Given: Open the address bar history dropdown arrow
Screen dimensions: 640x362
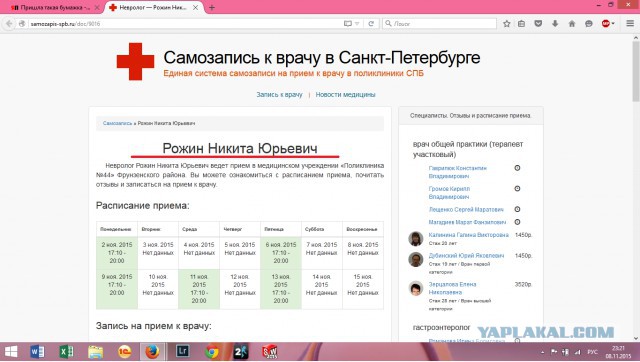Looking at the screenshot, I should coord(357,24).
